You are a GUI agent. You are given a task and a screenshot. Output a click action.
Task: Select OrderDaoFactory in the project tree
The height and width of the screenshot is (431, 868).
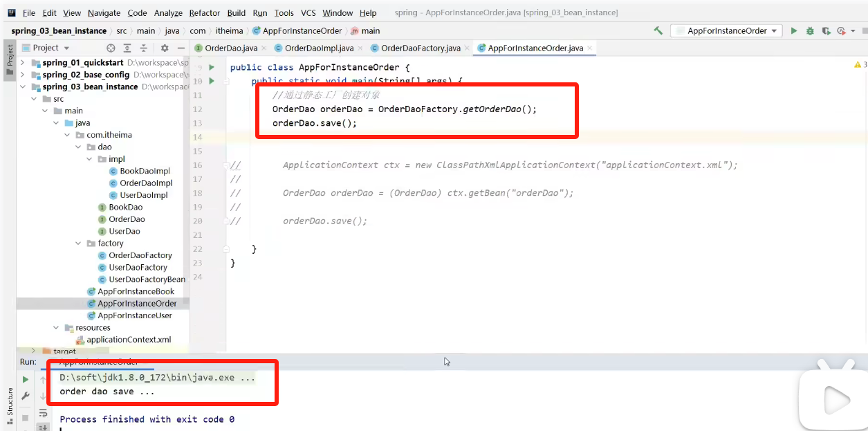[x=135, y=255]
